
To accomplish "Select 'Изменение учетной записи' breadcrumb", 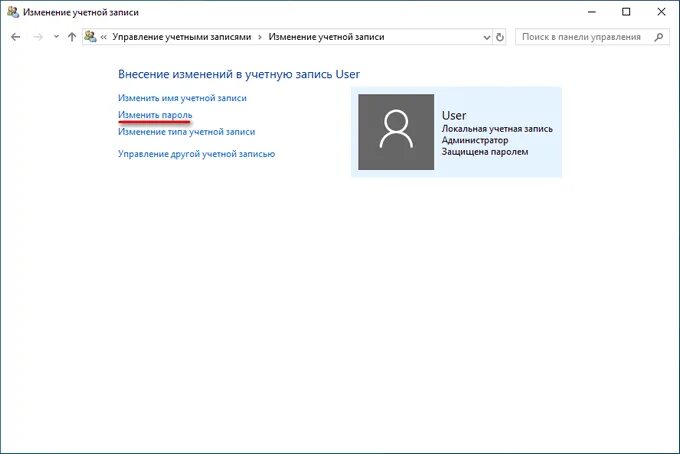I will [x=326, y=37].
